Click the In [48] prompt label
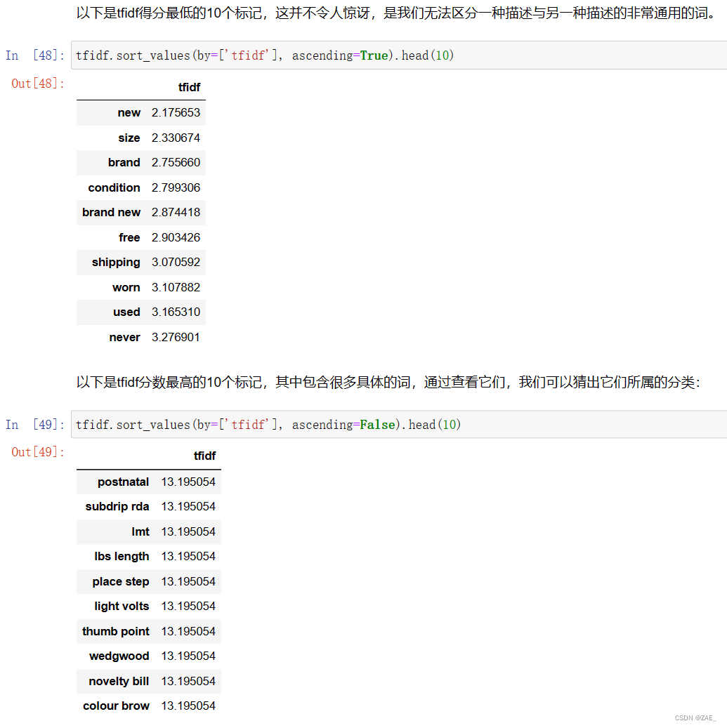Viewport: 727px width, 728px height. pyautogui.click(x=35, y=55)
